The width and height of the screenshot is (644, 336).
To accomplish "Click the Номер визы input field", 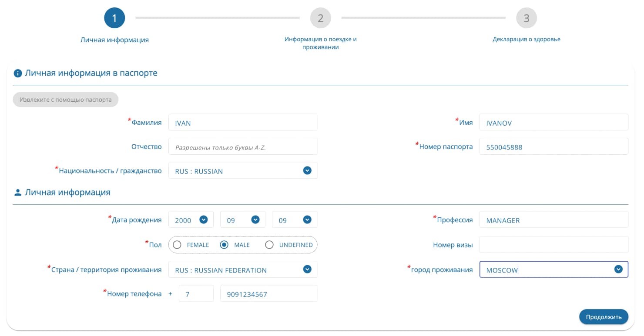I will pyautogui.click(x=553, y=245).
